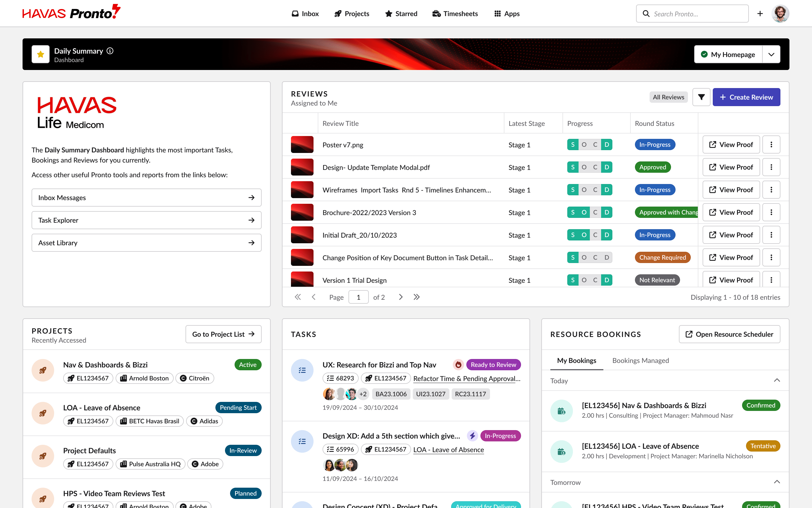Switch to the My Bookings tab
This screenshot has height=508, width=812.
point(577,360)
